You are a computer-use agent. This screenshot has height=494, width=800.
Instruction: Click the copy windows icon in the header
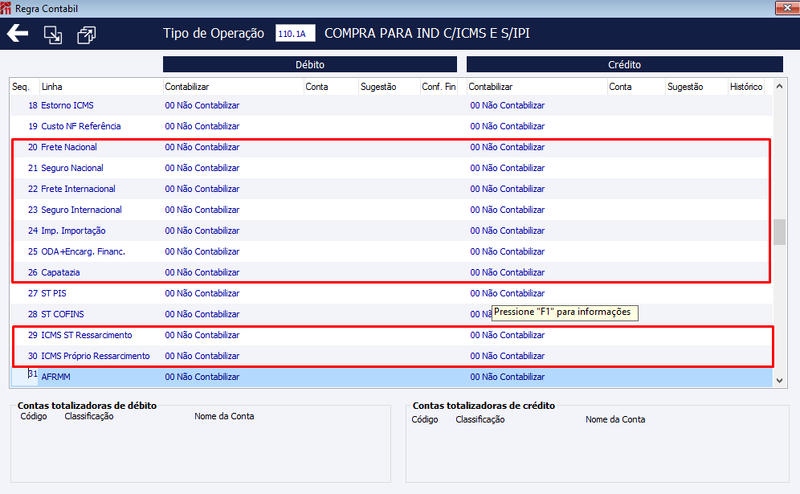[x=86, y=35]
